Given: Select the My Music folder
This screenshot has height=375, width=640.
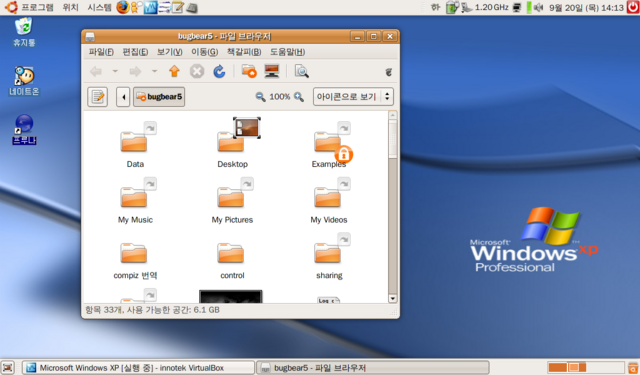Looking at the screenshot, I should point(135,200).
